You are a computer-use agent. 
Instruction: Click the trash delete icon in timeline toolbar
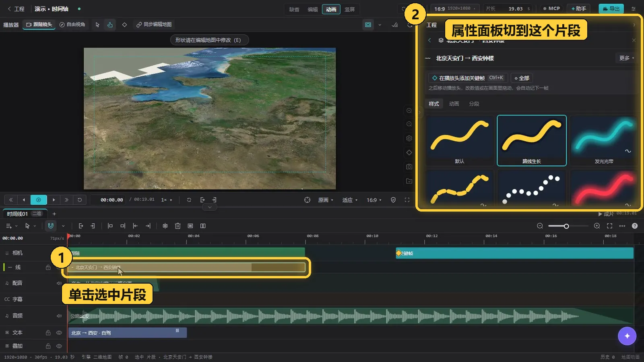click(178, 226)
